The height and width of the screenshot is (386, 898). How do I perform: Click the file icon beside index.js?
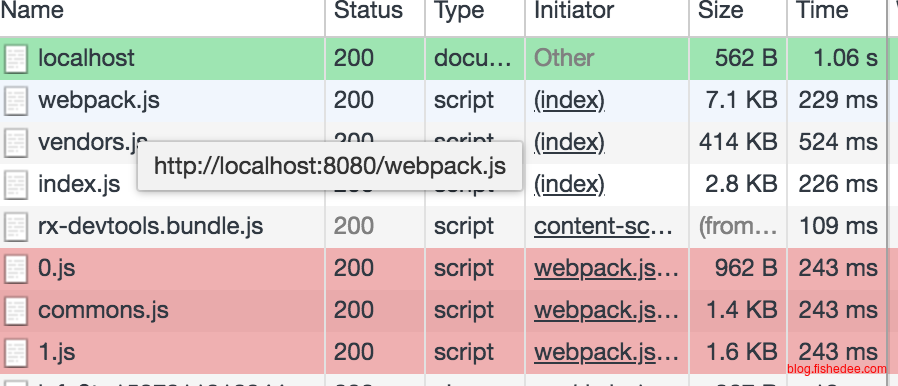[x=15, y=185]
